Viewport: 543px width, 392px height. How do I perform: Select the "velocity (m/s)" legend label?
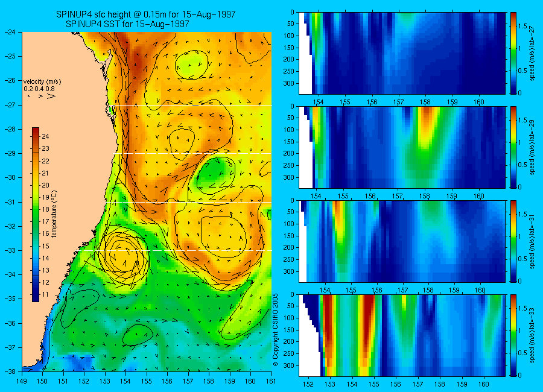42,82
